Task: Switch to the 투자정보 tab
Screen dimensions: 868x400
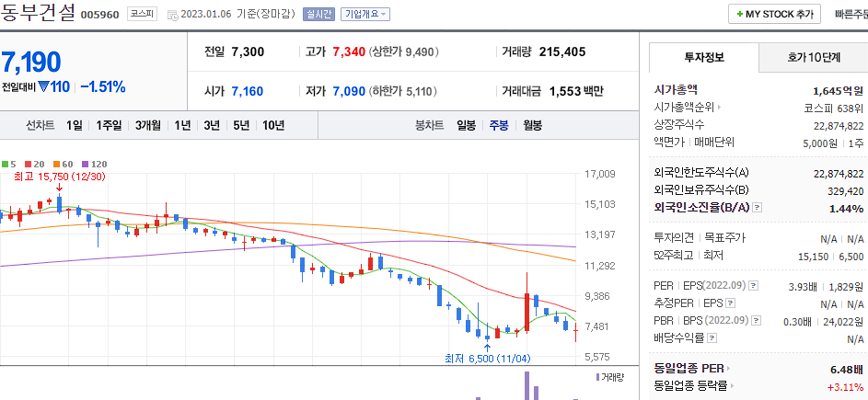Action: pos(704,57)
